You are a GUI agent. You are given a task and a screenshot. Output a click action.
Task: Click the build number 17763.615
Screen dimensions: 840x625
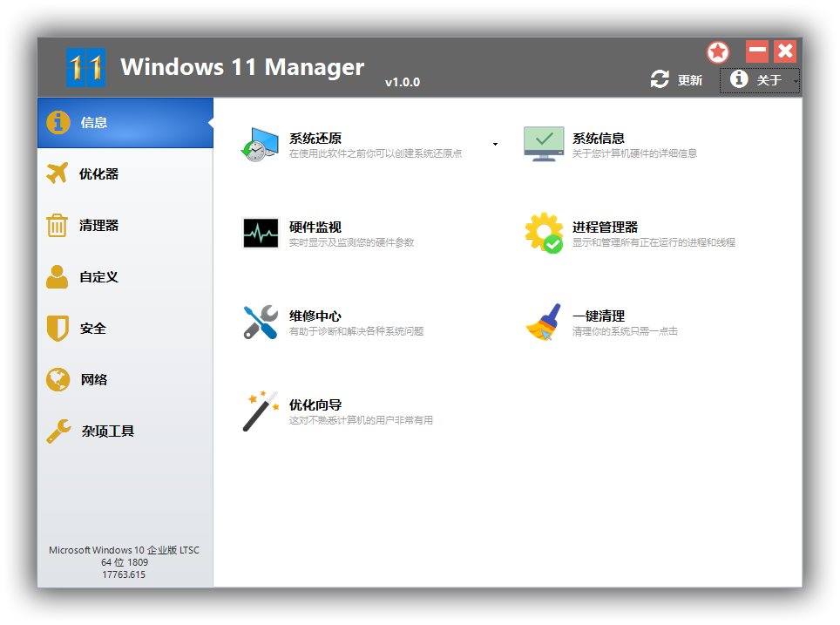point(124,574)
